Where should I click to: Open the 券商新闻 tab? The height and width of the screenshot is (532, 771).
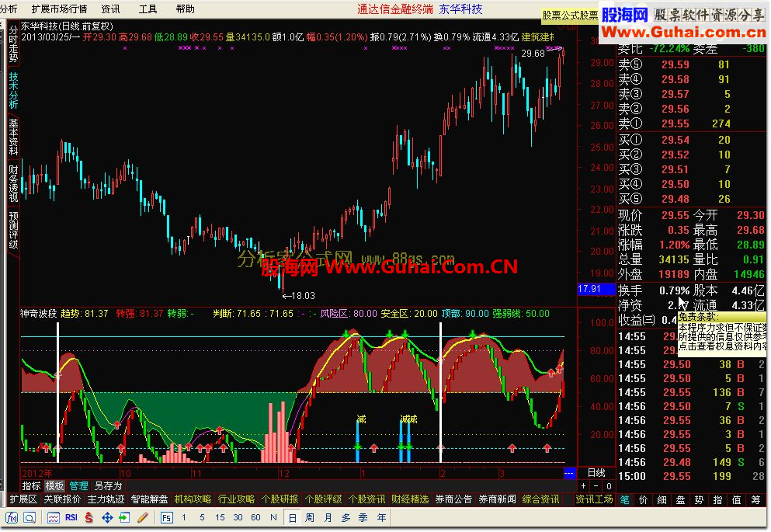coord(497,499)
